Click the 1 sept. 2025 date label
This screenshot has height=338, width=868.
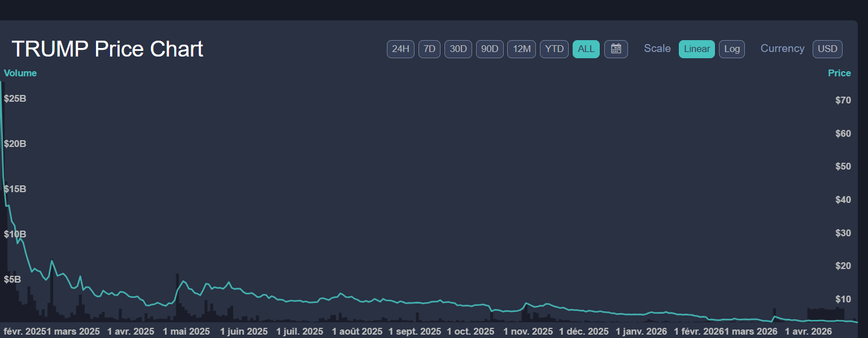point(415,331)
